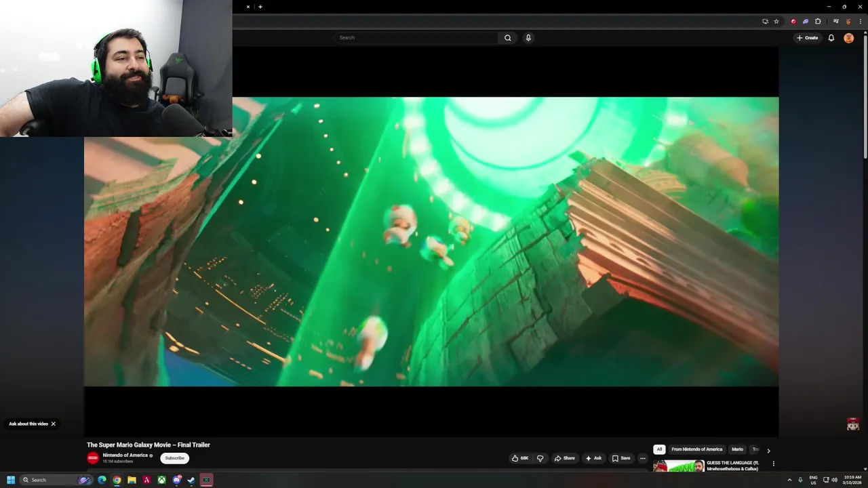Click the Super Mario Galaxy trailer video player
868x488 pixels.
pyautogui.click(x=431, y=242)
